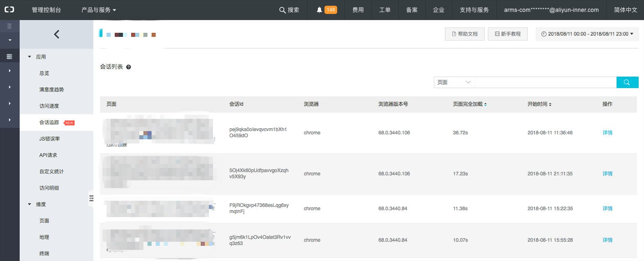Open the account menu arms-com@aliyun-inner.com

point(551,10)
